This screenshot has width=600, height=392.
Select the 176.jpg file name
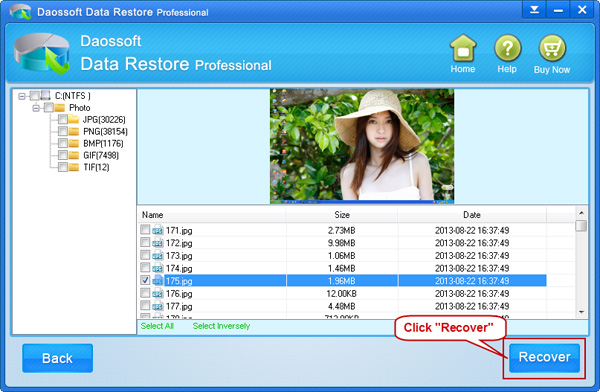[179, 294]
